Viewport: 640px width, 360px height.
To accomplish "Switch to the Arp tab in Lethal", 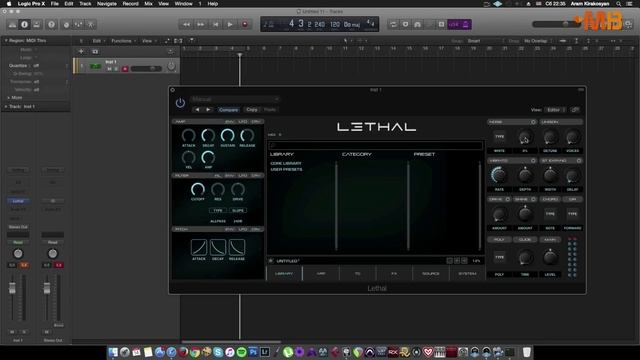I will (321, 273).
